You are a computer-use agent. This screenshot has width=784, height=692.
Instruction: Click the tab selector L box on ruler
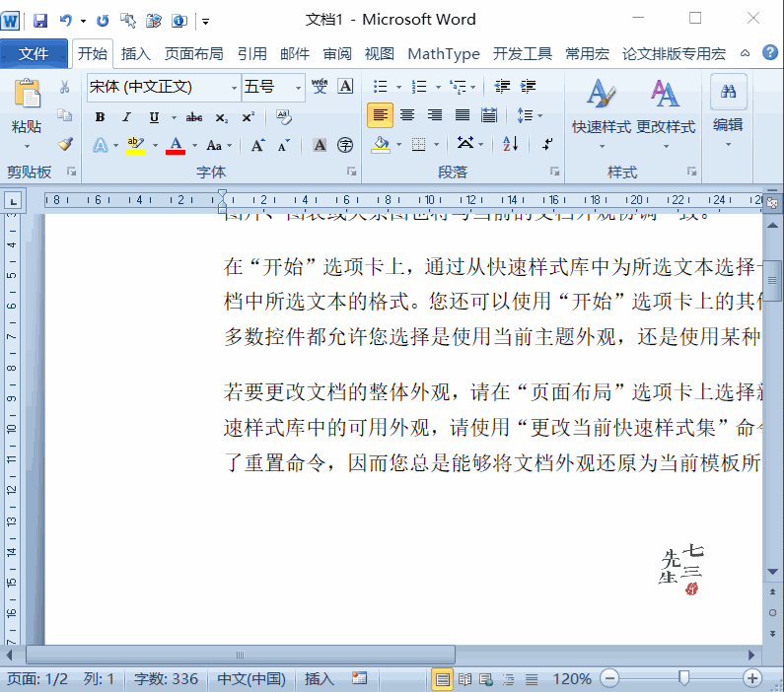(13, 201)
